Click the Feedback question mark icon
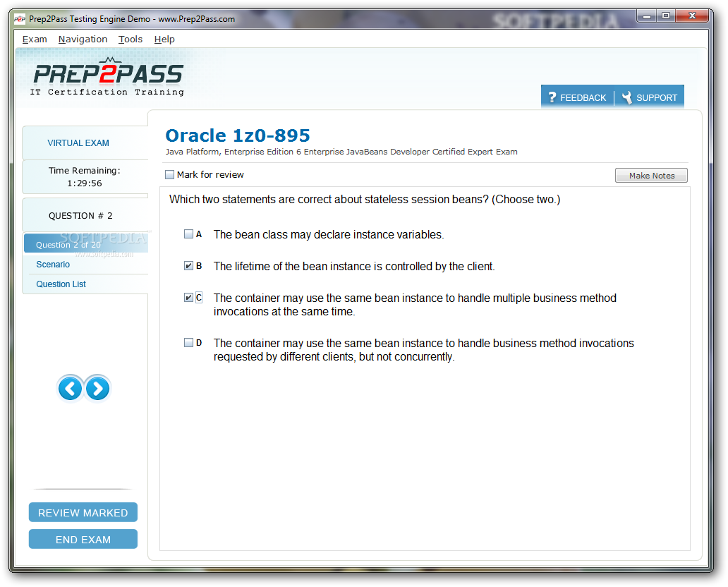Viewport: 728px width, 587px height. 552,97
